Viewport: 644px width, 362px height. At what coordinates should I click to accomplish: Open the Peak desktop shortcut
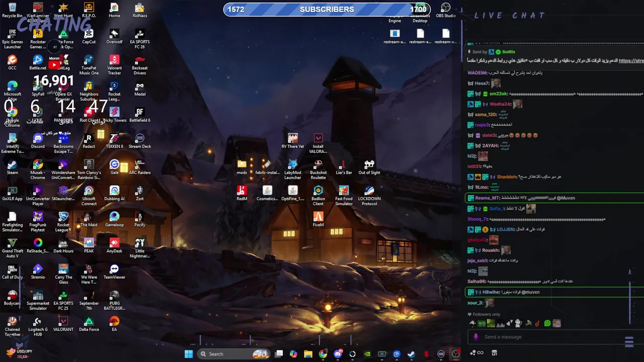[89, 245]
